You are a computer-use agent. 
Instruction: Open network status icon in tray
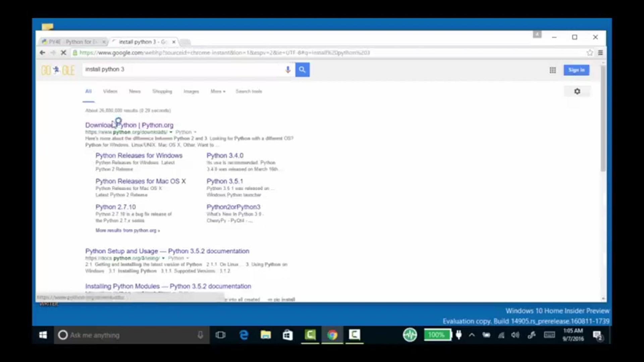[501, 335]
